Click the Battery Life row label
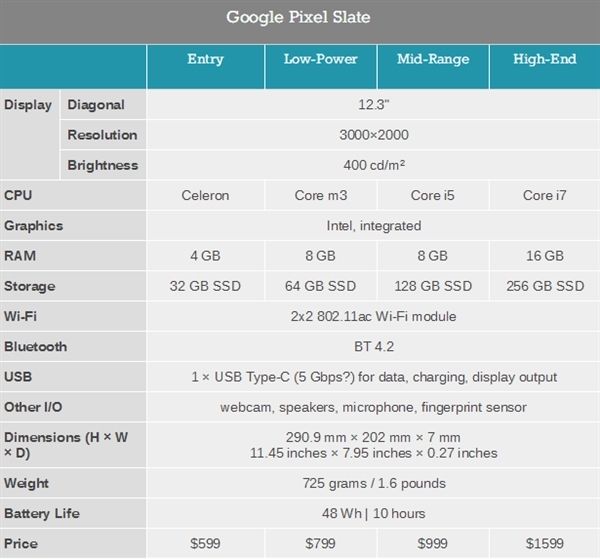The width and height of the screenshot is (600, 559). tap(42, 513)
